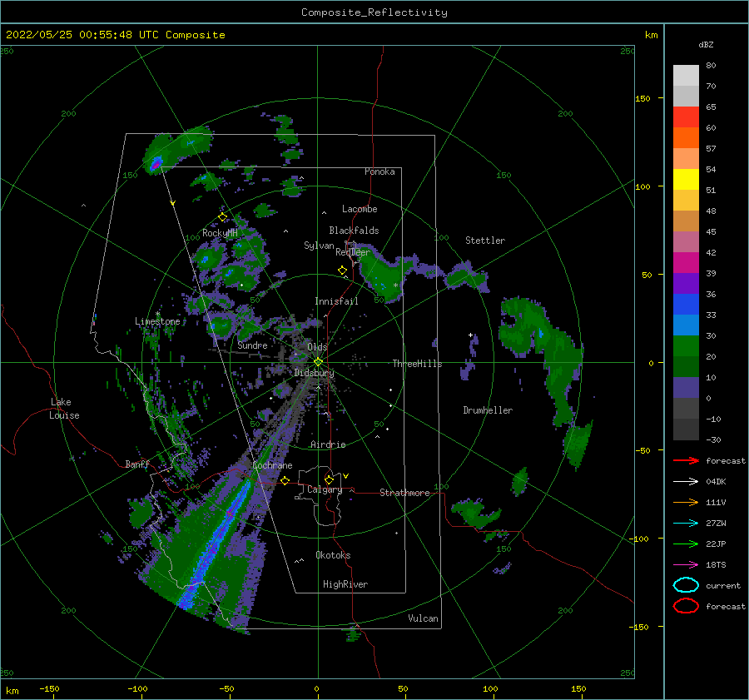
Task: Select the Sylvan label
Action: coord(319,246)
